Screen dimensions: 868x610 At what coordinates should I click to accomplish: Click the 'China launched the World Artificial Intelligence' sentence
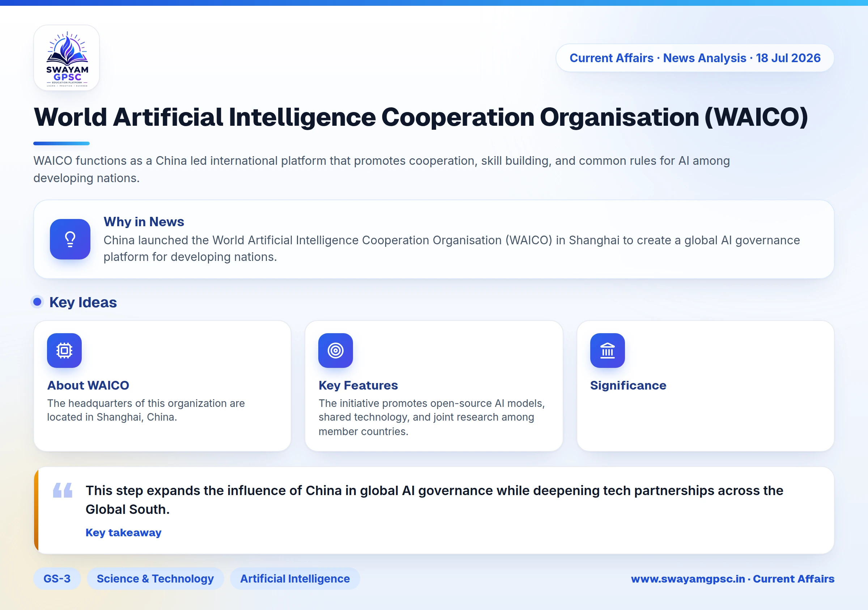coord(452,249)
